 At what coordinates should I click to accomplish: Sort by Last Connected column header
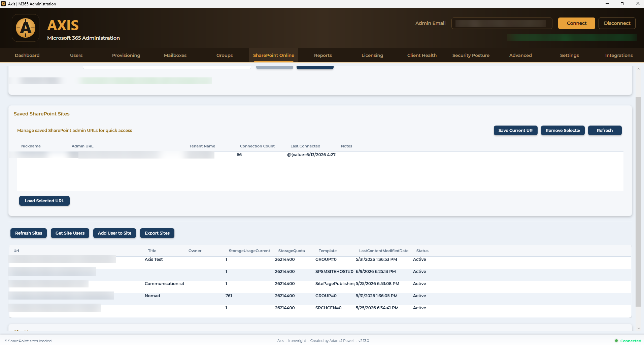tap(305, 146)
